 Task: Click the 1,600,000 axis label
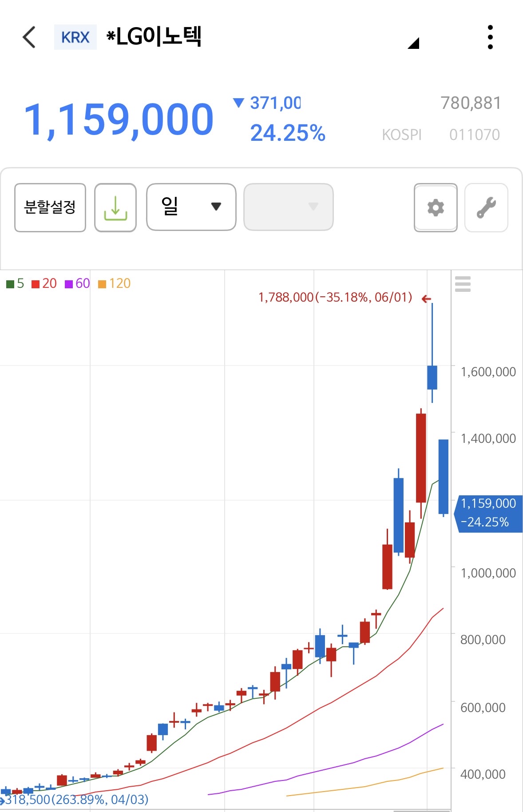[488, 372]
